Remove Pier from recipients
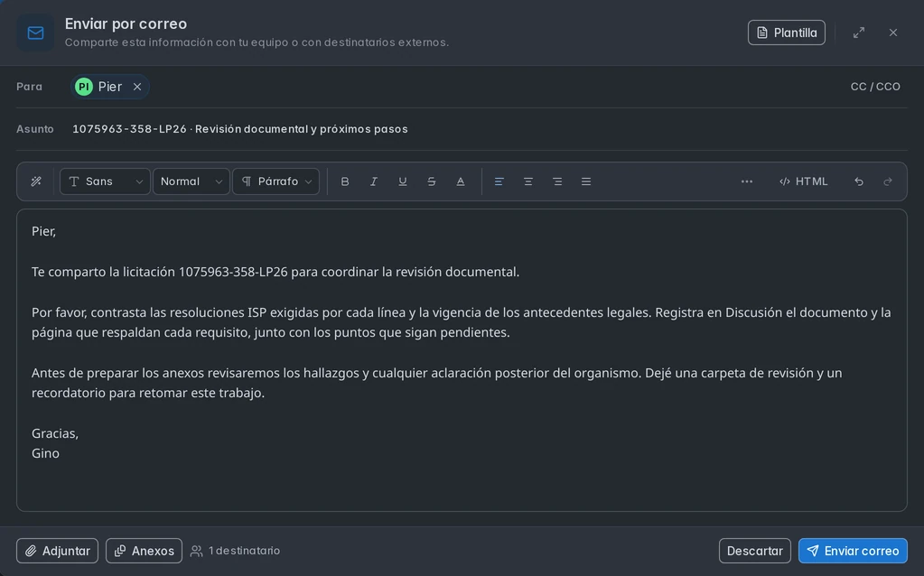Screen dimensions: 924x576 tap(137, 87)
